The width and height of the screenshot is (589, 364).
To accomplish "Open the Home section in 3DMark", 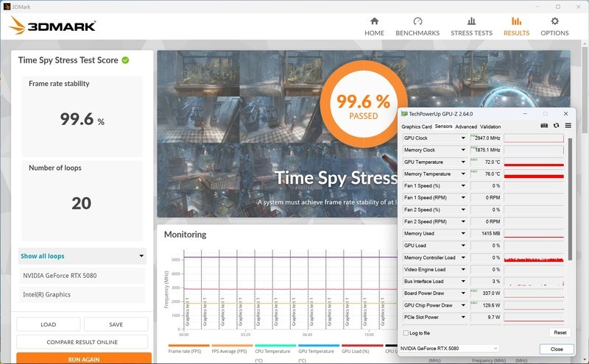I will coord(374,26).
